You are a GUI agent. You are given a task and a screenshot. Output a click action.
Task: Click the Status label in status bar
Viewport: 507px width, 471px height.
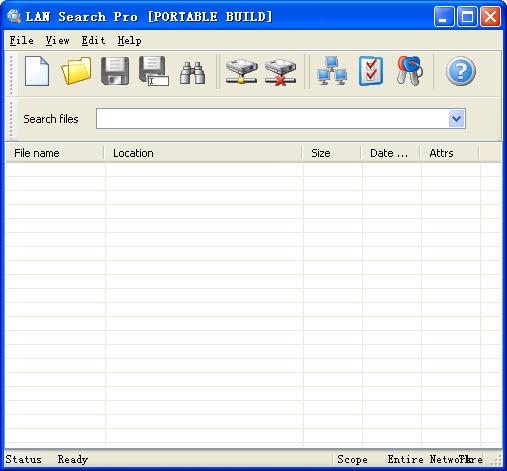tap(23, 459)
